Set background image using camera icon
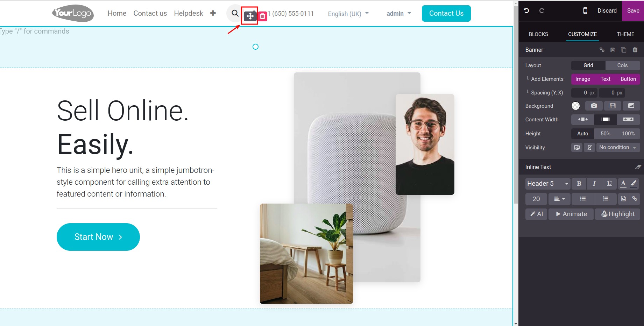 (x=594, y=106)
